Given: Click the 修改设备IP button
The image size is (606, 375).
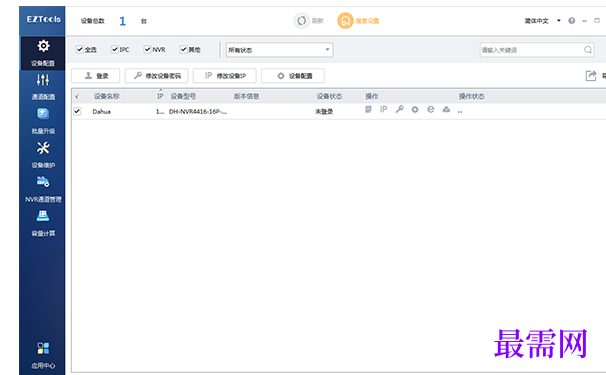Looking at the screenshot, I should [225, 76].
